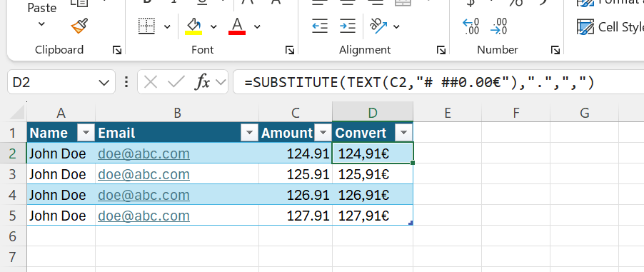Select column F header
Image resolution: width=644 pixels, height=272 pixels.
[516, 113]
